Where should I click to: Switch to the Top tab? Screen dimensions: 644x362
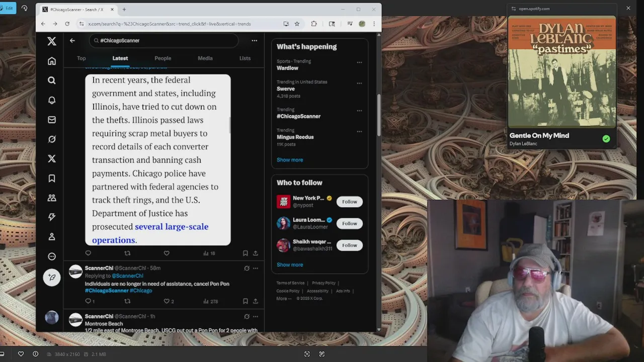point(82,58)
